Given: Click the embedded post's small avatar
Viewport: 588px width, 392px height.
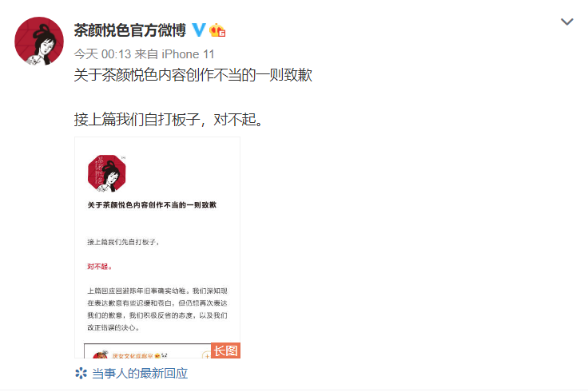Looking at the screenshot, I should click(100, 354).
